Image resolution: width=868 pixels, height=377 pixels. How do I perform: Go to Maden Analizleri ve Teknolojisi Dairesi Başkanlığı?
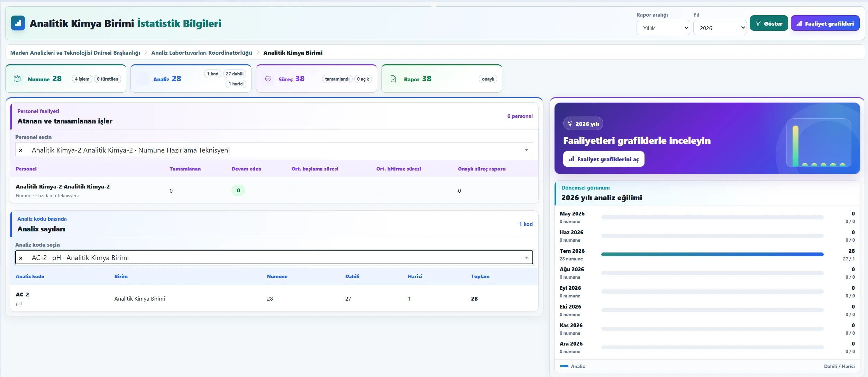pos(75,53)
